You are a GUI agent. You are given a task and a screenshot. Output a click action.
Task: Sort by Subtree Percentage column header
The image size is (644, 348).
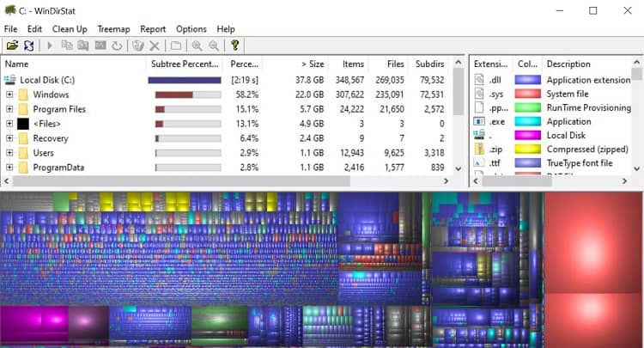[185, 64]
